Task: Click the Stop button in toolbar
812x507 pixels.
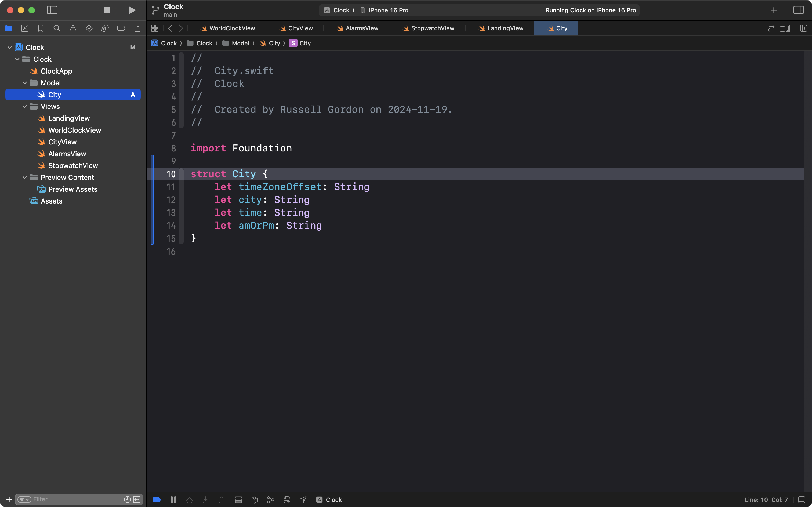Action: tap(107, 10)
